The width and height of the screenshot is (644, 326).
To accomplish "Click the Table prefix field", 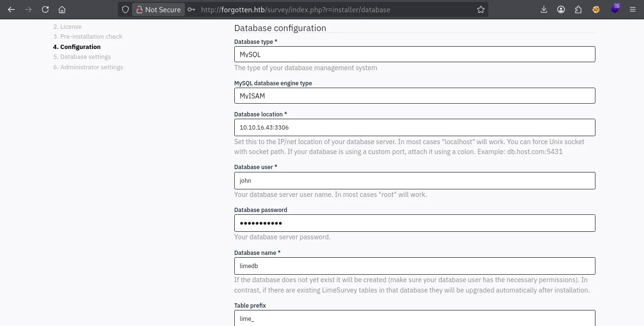I will [414, 318].
